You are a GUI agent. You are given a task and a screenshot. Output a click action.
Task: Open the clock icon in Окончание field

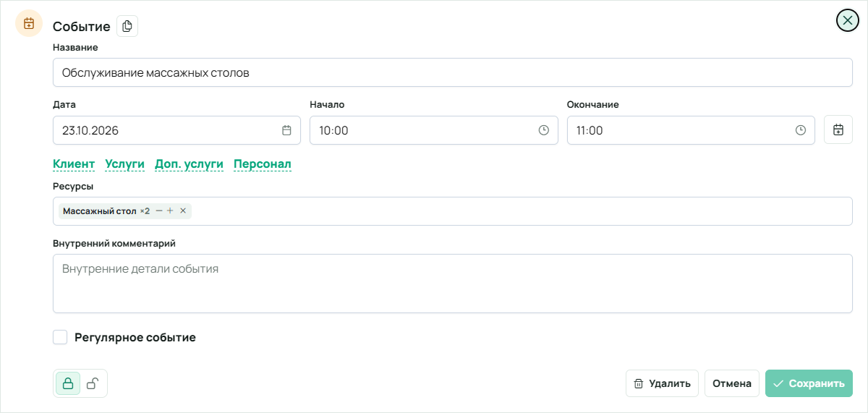point(801,130)
